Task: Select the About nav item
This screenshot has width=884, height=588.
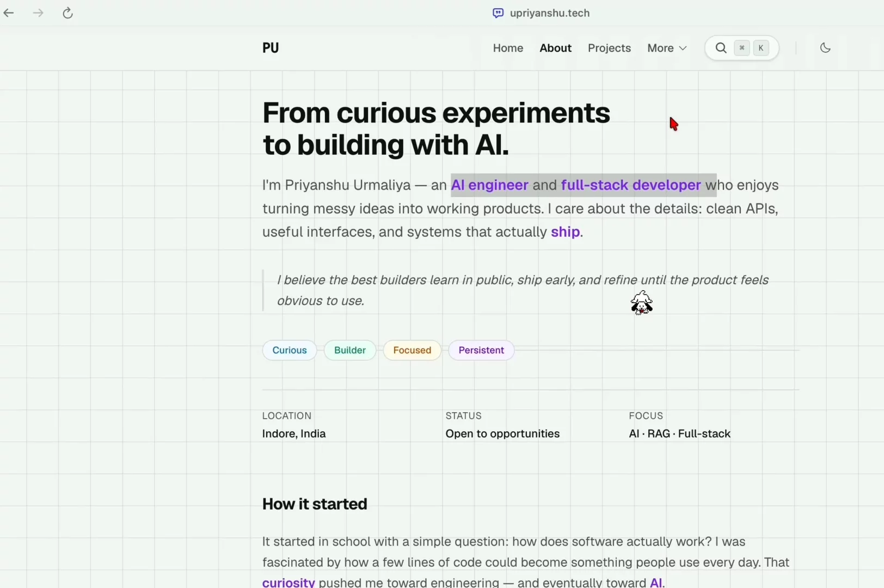Action: pos(555,48)
